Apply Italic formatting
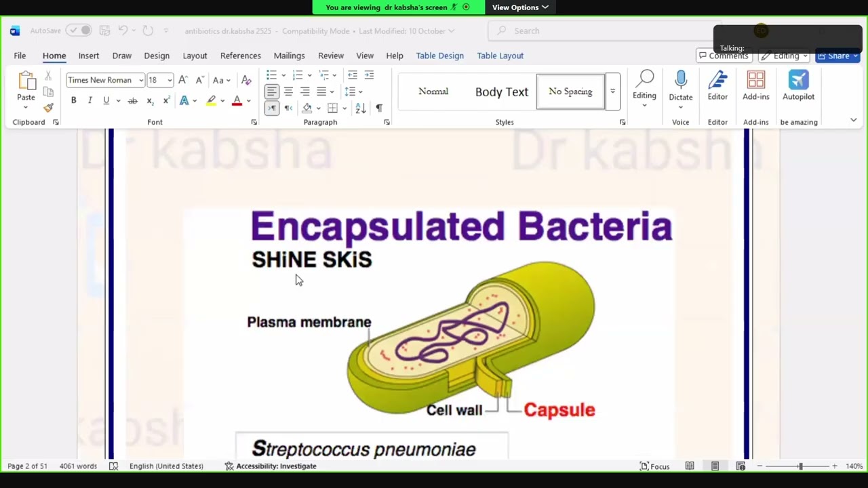This screenshot has height=488, width=868. tap(90, 100)
